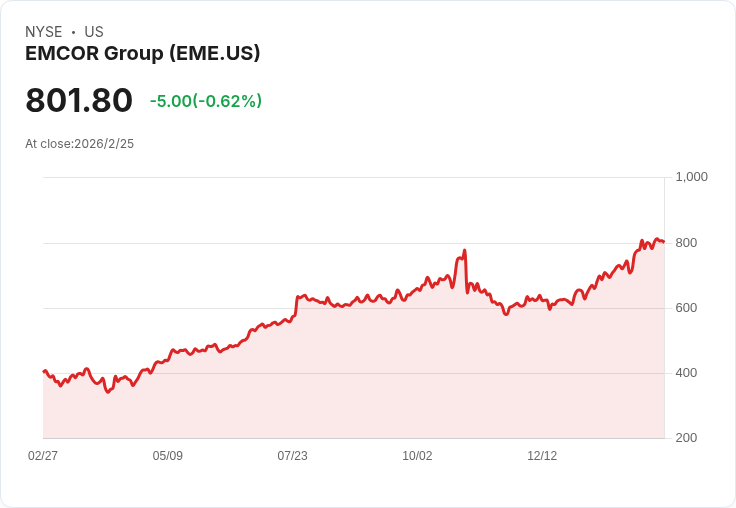736x508 pixels.
Task: Click the sharp price spike peak after 10/02
Action: (464, 251)
